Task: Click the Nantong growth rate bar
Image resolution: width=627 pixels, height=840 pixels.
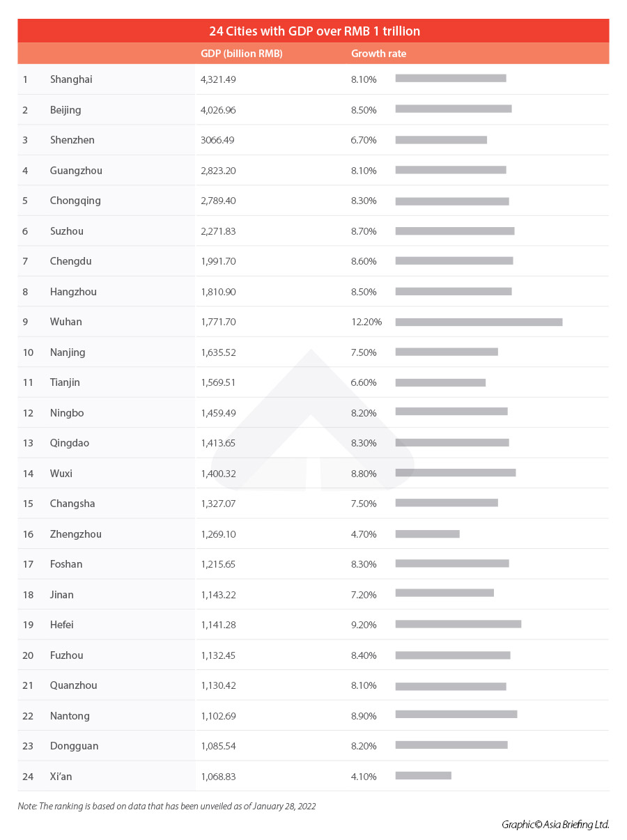Action: (x=456, y=714)
